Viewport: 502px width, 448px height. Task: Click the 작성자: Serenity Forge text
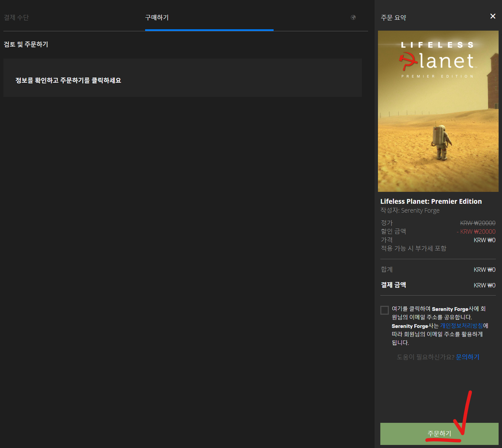point(410,211)
